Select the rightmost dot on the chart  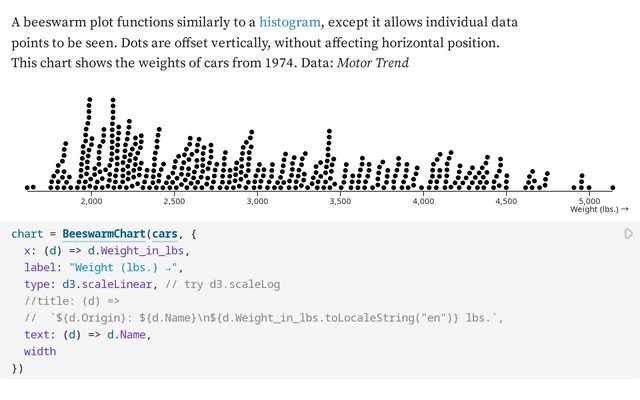(x=612, y=188)
